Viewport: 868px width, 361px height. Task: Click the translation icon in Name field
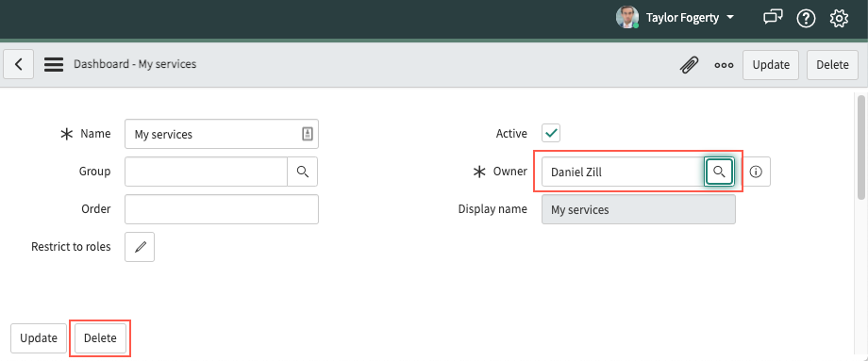(x=308, y=134)
